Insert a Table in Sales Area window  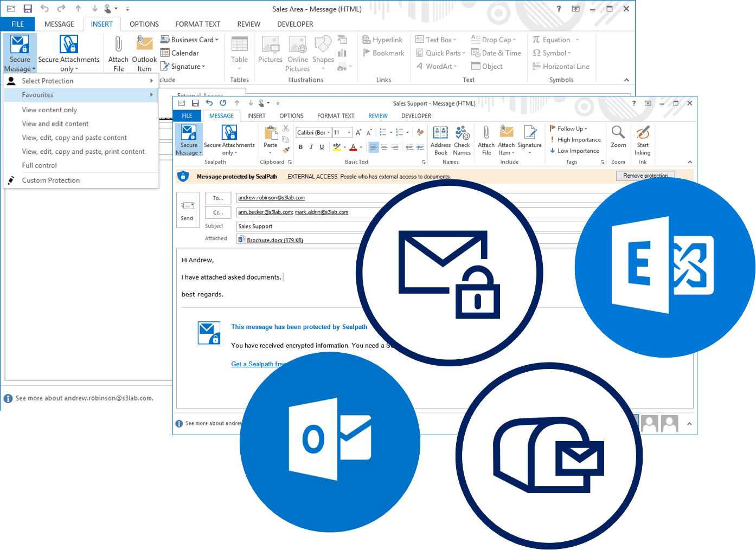tap(239, 53)
